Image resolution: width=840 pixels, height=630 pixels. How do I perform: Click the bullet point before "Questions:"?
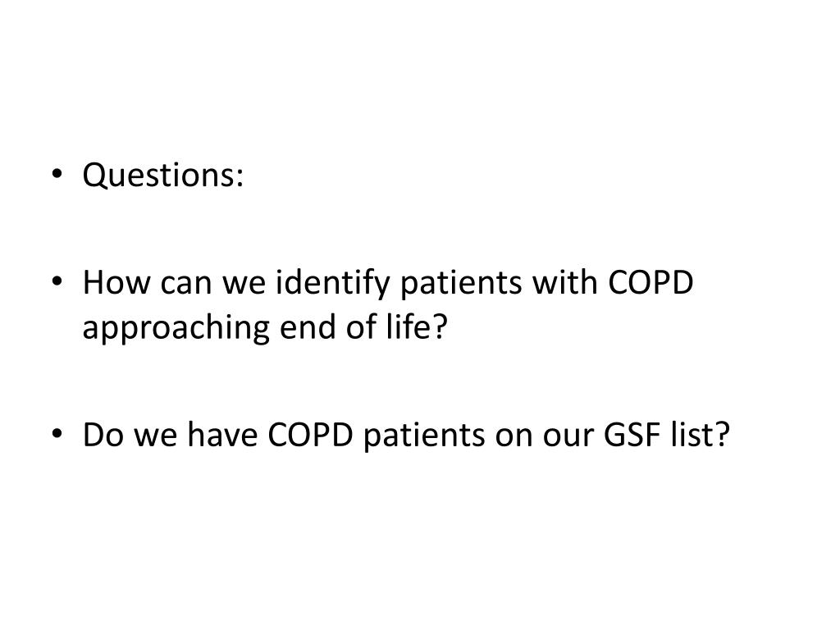coord(57,174)
